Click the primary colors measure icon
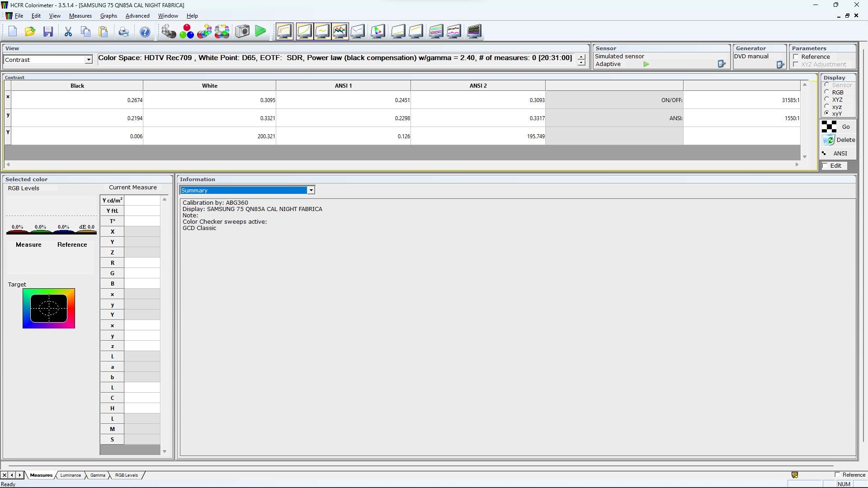 [186, 32]
